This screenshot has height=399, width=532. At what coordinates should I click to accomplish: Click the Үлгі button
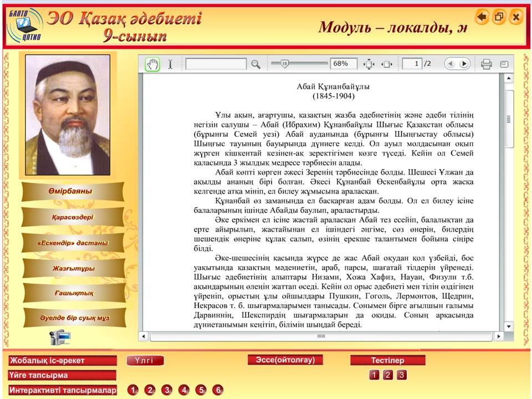coord(145,360)
